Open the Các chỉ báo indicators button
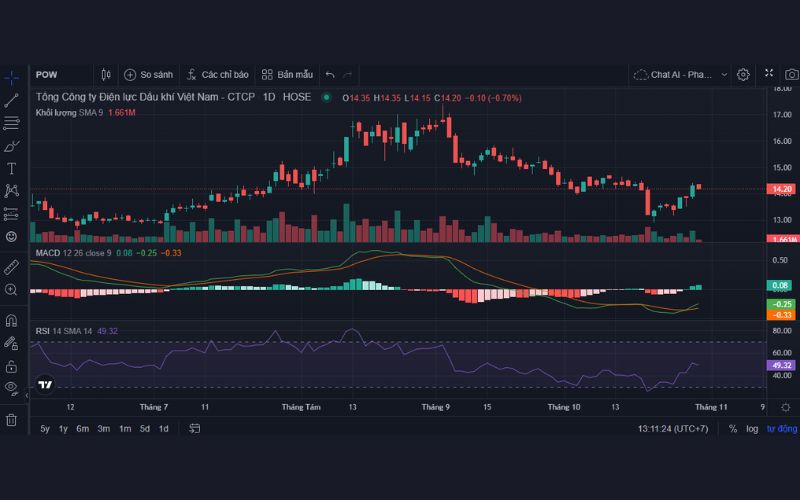This screenshot has height=500, width=800. tap(216, 74)
